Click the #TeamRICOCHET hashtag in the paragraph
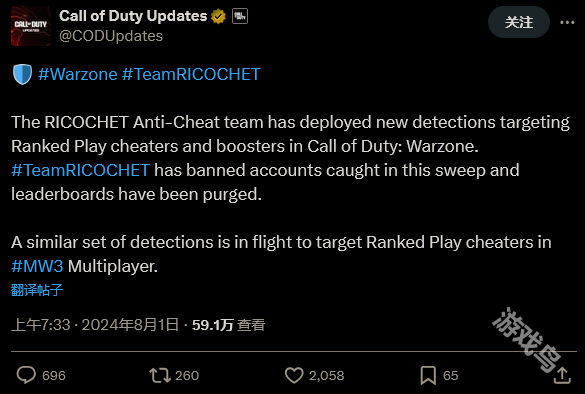 point(81,170)
